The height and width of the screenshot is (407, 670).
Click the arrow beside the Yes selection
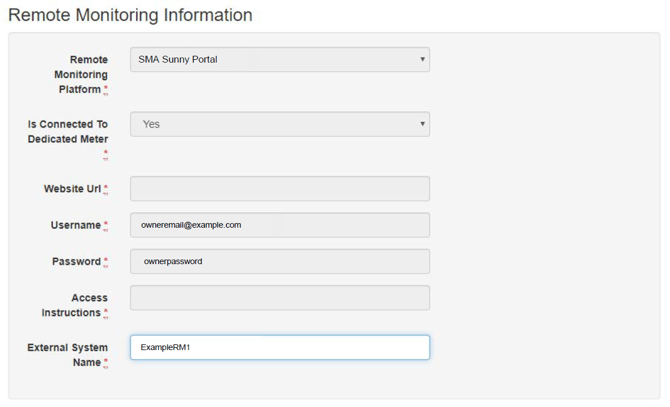point(422,125)
